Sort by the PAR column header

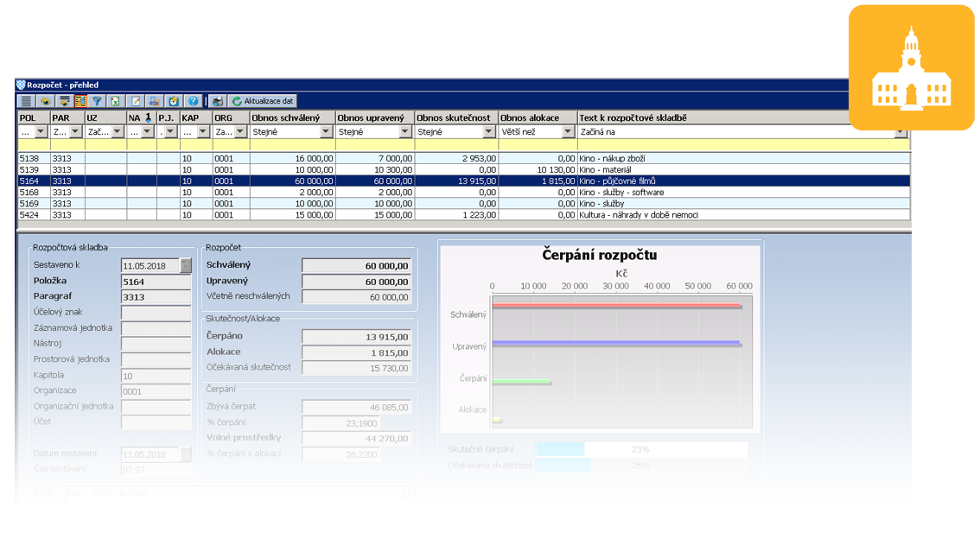point(67,117)
